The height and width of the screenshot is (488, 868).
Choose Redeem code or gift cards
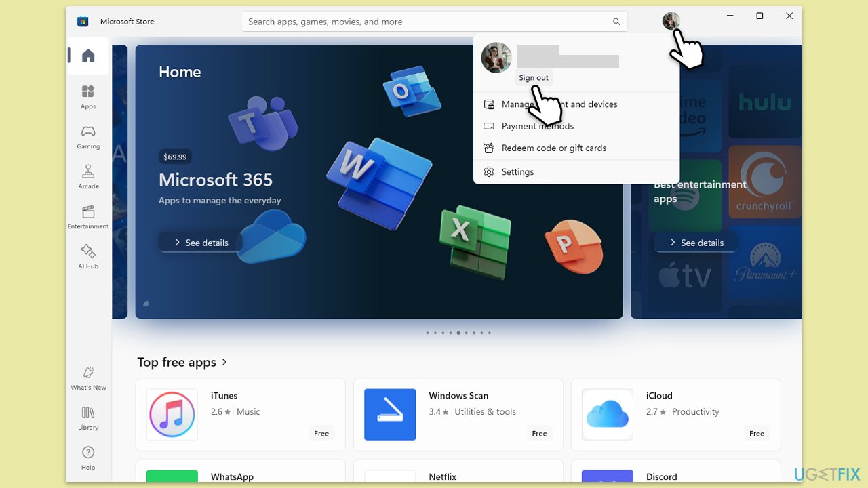553,148
